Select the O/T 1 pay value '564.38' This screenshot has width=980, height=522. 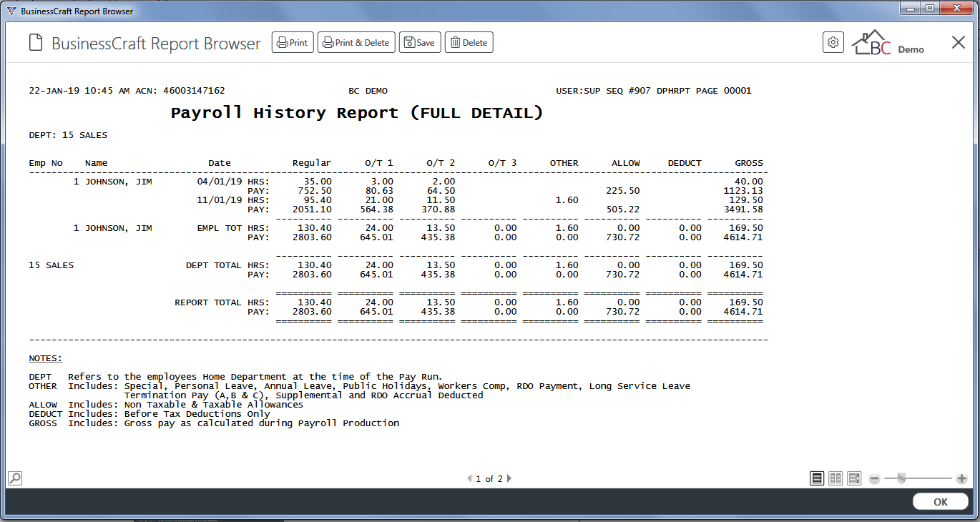(376, 210)
